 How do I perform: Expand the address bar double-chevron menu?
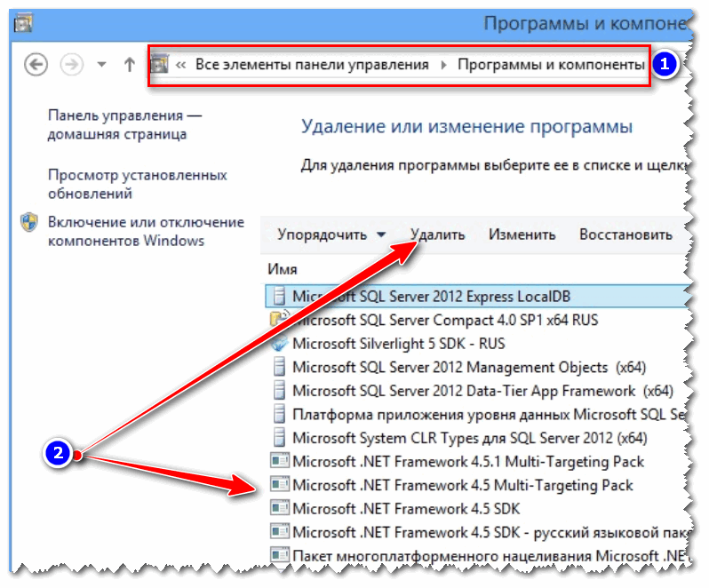click(x=181, y=65)
